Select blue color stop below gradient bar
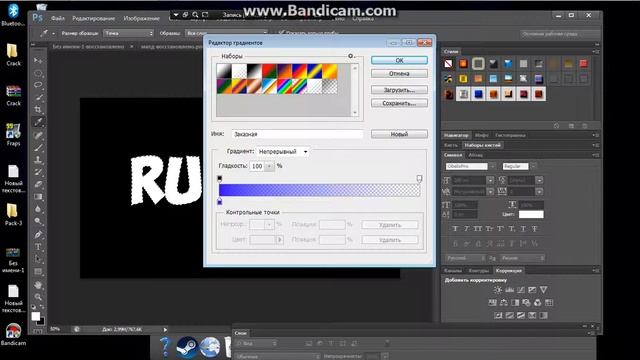 click(220, 201)
